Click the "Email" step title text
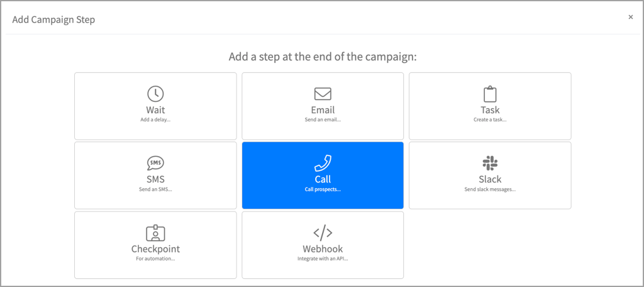644x287 pixels. point(323,110)
